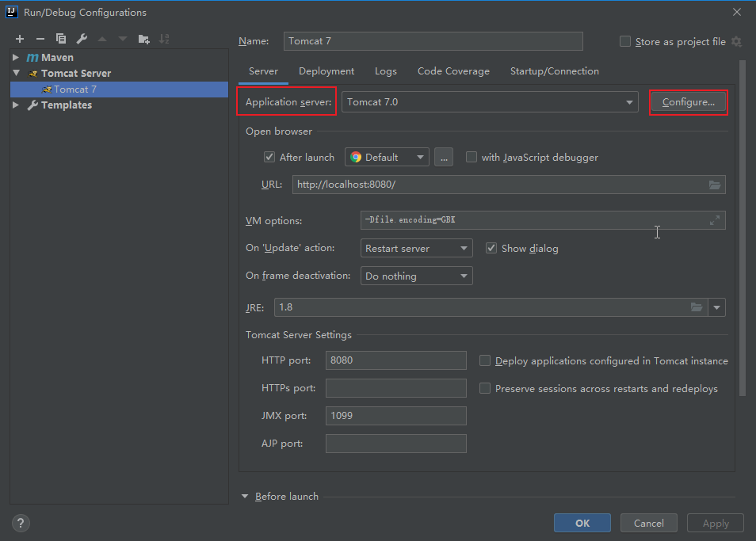This screenshot has height=541, width=756.
Task: Open the On 'Update' action dropdown
Action: tap(416, 249)
